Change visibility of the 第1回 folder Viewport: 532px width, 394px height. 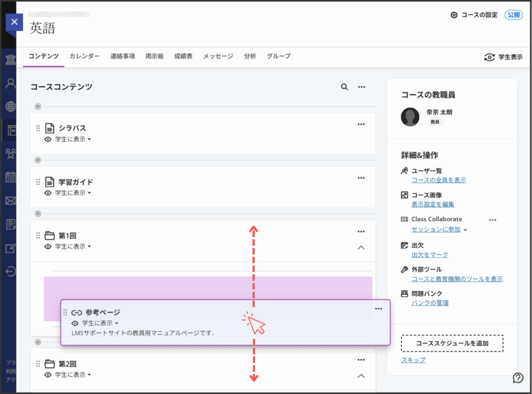[x=68, y=247]
